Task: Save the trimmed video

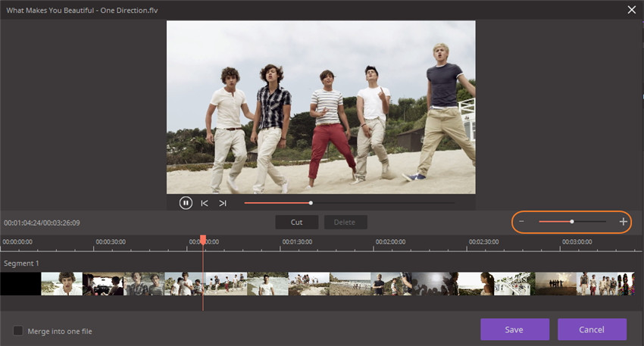Action: tap(514, 329)
